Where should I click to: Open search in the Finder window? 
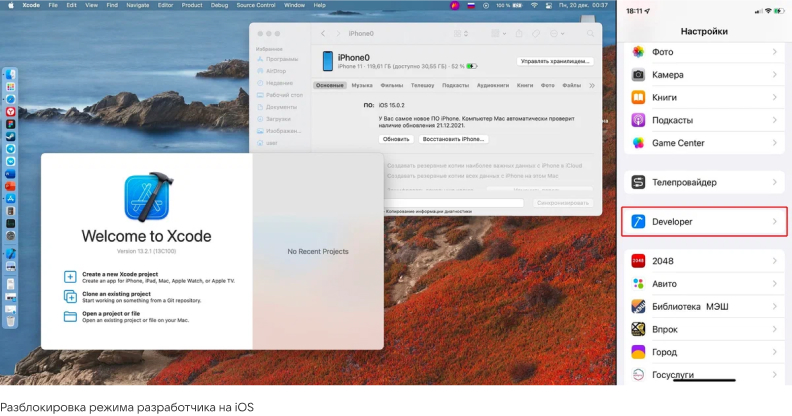pos(590,34)
